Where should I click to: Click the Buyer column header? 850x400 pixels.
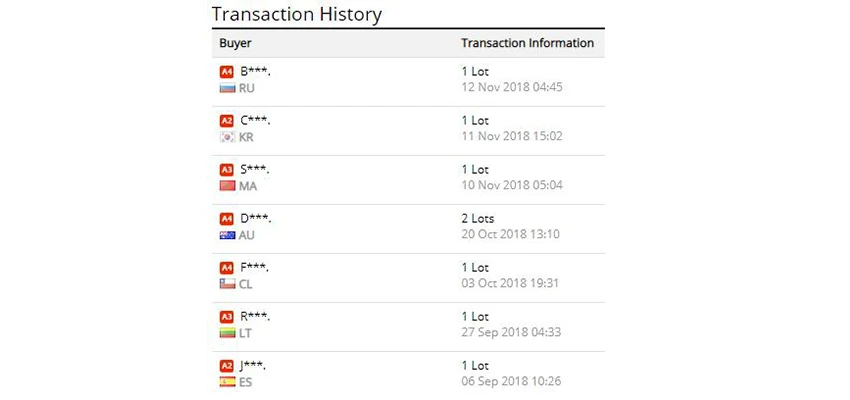coord(235,43)
